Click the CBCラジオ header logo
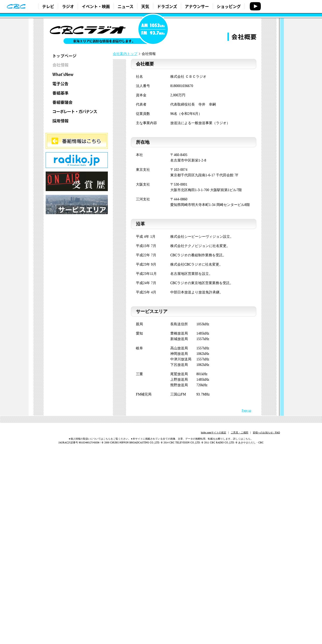 point(88,30)
